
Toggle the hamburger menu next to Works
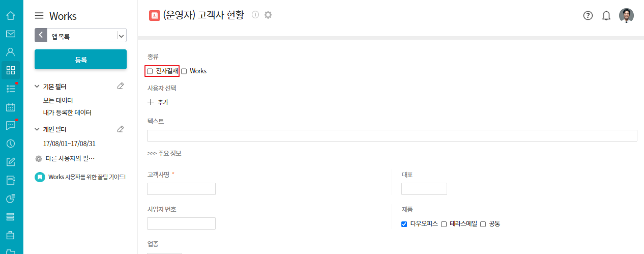39,16
